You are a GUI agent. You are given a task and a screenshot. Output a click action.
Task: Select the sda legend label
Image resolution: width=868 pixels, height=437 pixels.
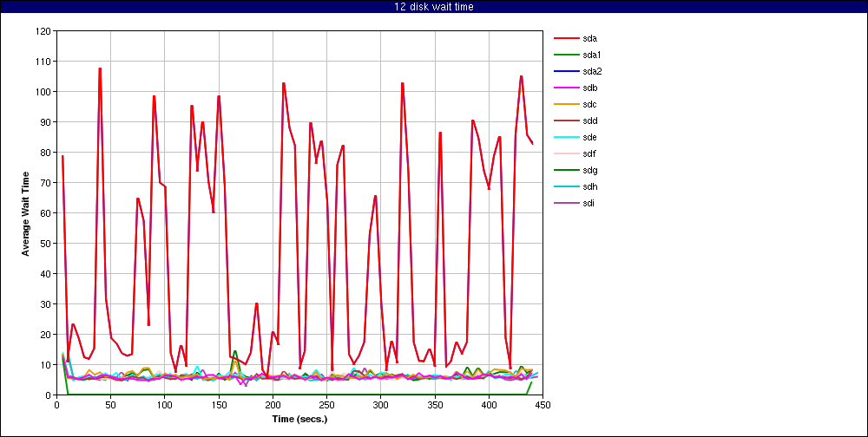[589, 39]
